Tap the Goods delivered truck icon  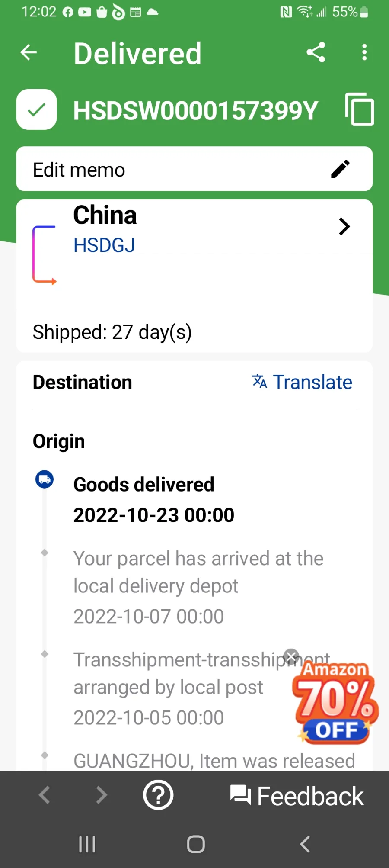tap(45, 479)
